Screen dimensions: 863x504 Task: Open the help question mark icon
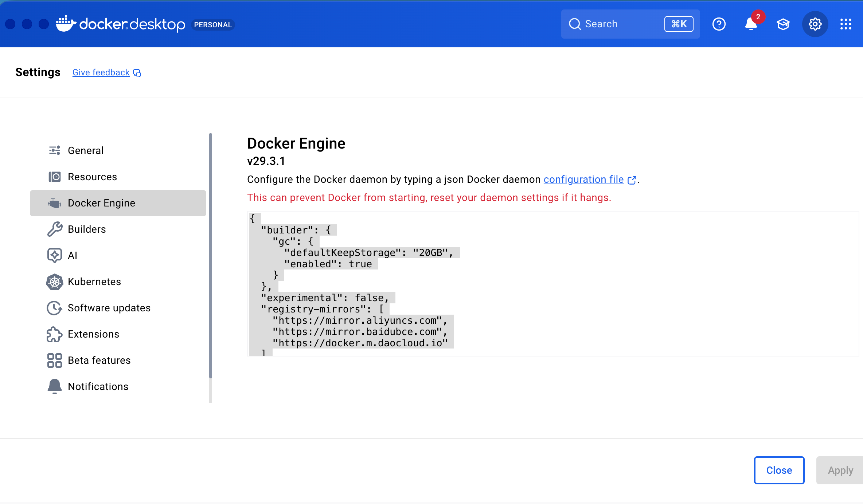coord(719,24)
